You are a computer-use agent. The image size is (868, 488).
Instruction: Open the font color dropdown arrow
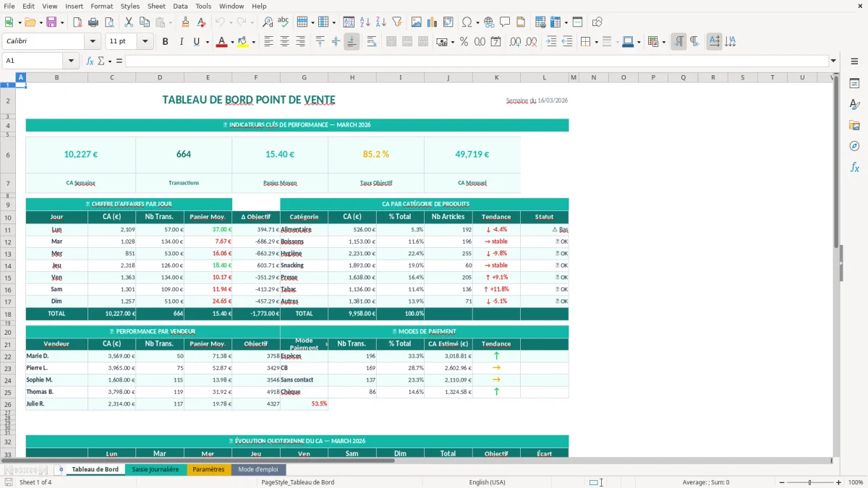point(231,42)
